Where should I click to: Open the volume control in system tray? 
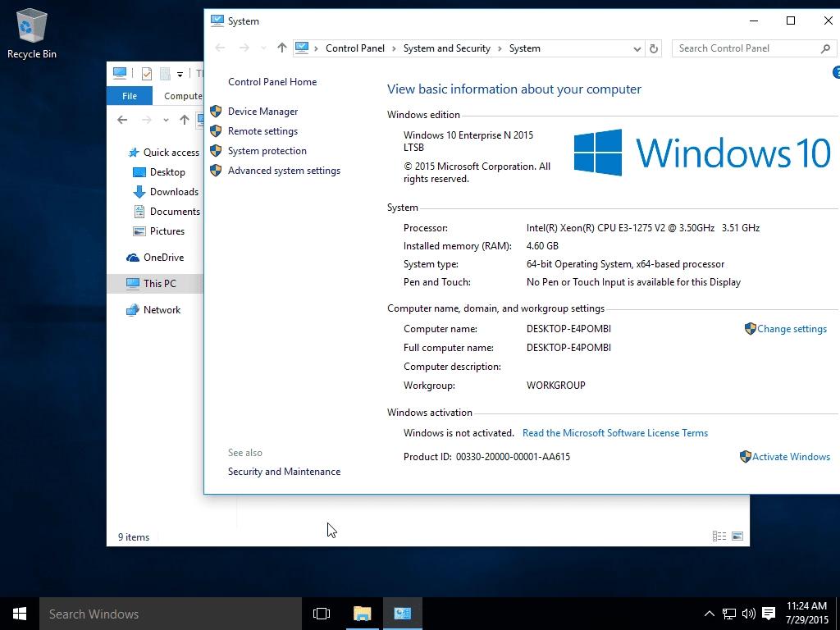pyautogui.click(x=749, y=614)
